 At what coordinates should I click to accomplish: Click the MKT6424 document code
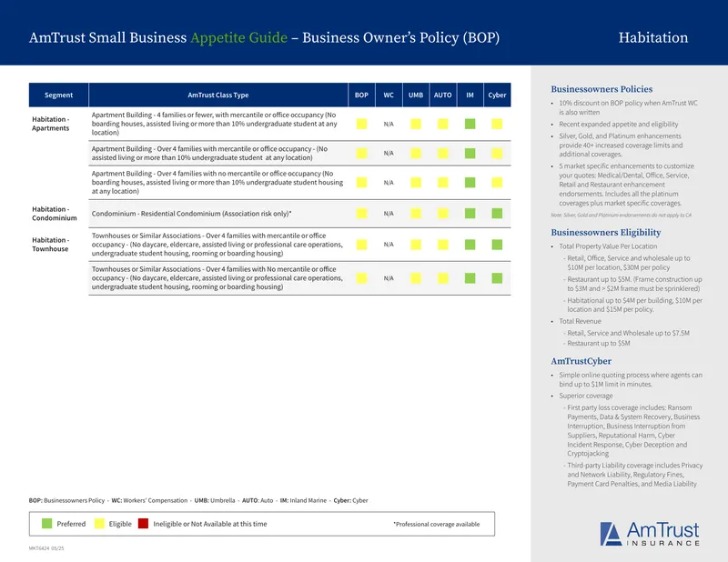click(x=46, y=548)
